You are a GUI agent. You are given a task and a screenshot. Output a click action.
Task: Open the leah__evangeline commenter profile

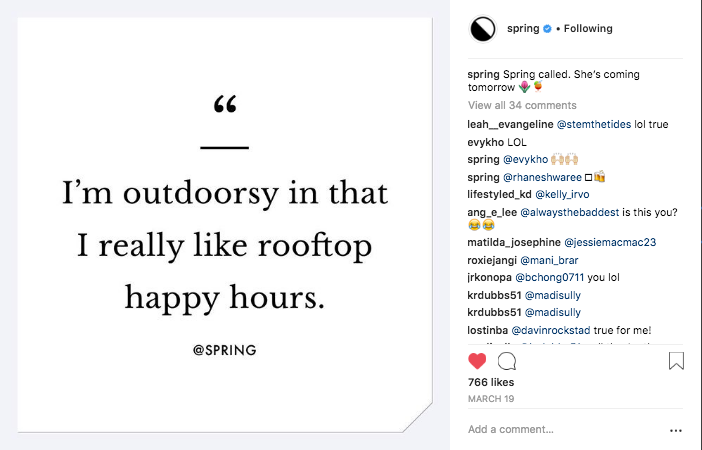click(x=508, y=125)
